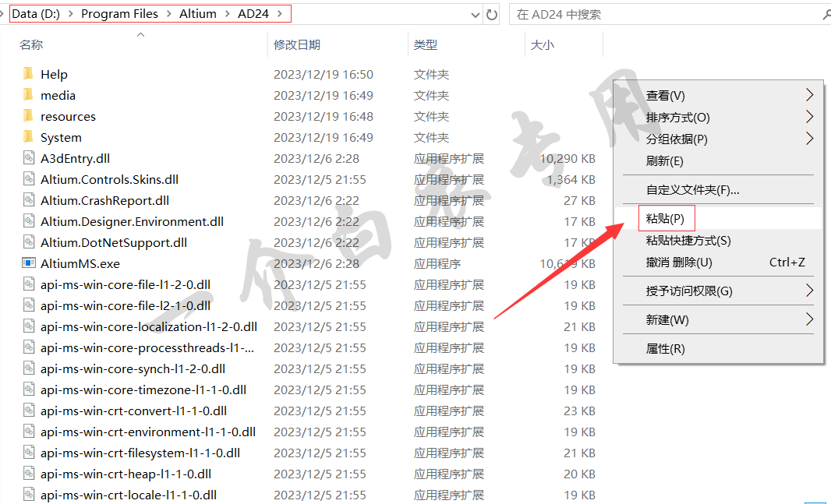The image size is (831, 504).
Task: Expand the chevron after AD24 in the path
Action: click(x=280, y=14)
